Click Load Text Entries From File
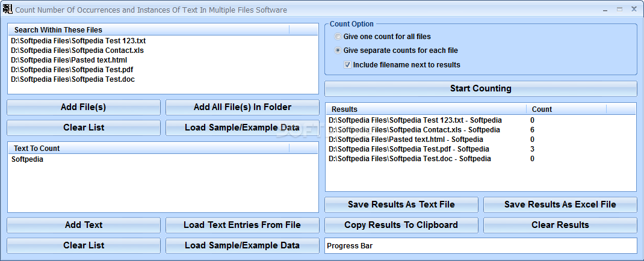The width and height of the screenshot is (644, 261). pos(243,226)
